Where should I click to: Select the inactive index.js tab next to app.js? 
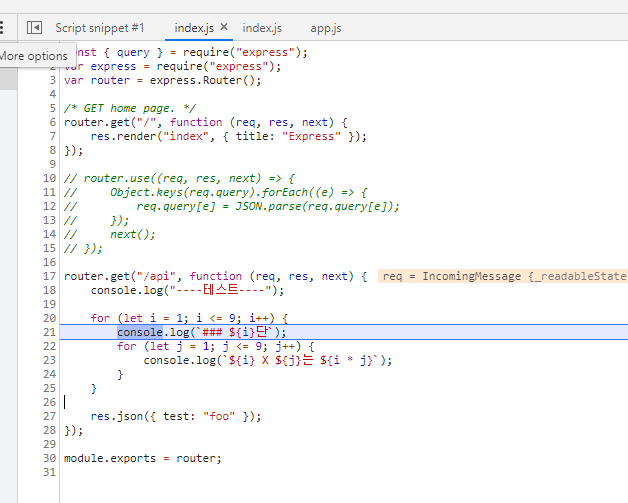(x=262, y=28)
